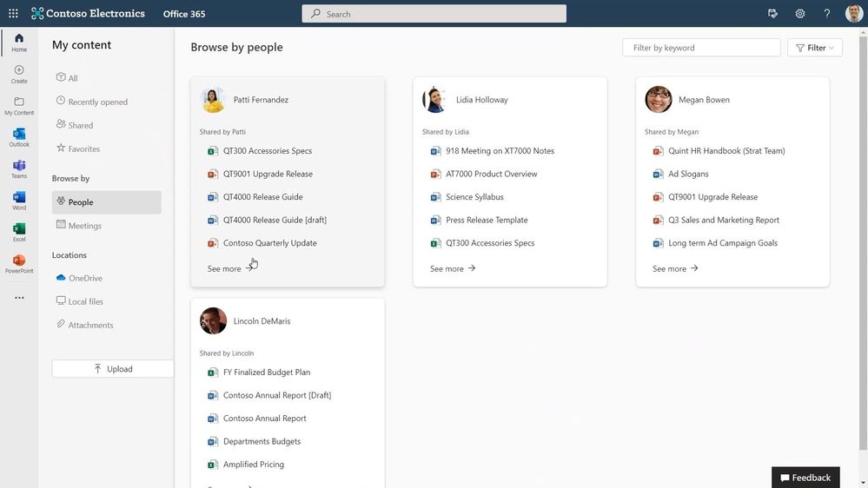Open QT4000 Release Guide [draft]
Viewport: 868px width, 488px height.
click(275, 220)
